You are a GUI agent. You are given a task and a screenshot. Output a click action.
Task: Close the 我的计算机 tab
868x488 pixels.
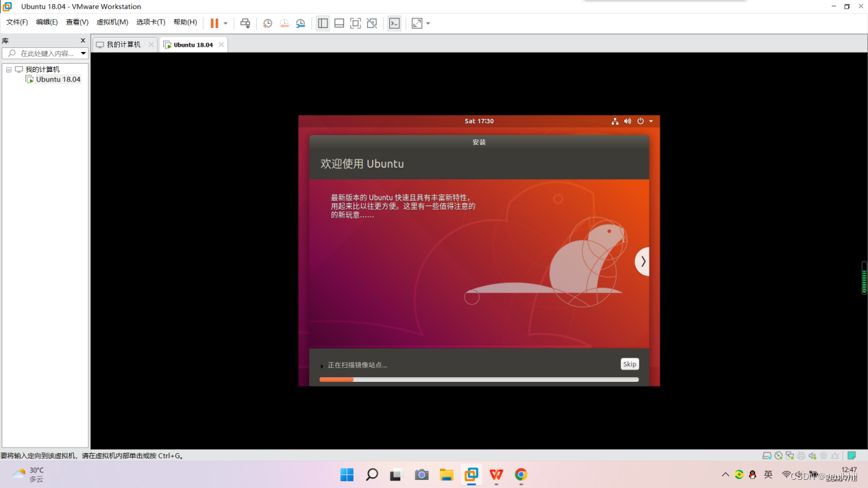(x=151, y=44)
